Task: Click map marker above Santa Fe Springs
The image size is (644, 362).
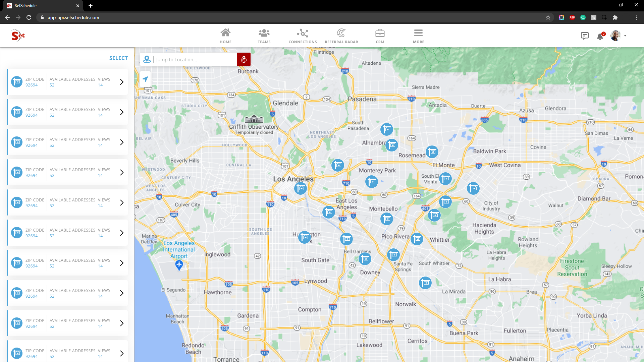Action: click(393, 255)
